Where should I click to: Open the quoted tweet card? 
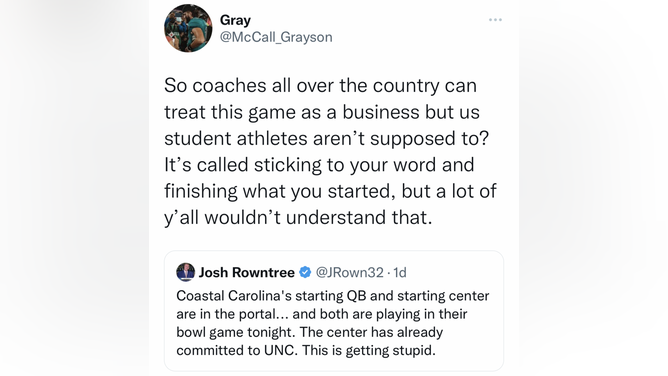[334, 311]
